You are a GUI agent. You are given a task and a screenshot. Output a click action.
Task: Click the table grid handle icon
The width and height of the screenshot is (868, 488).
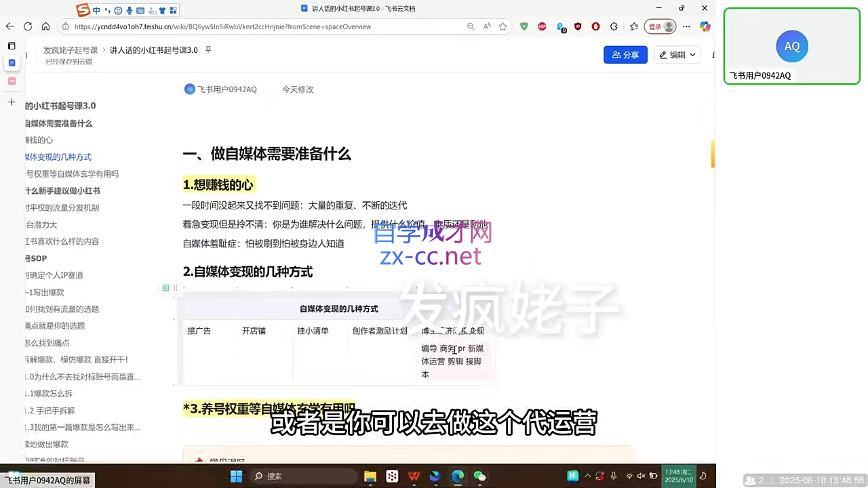pyautogui.click(x=165, y=288)
